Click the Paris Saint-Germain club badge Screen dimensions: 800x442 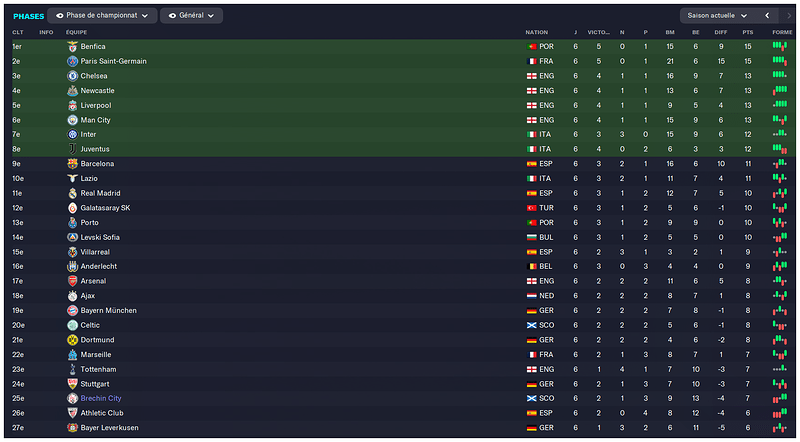(x=72, y=61)
